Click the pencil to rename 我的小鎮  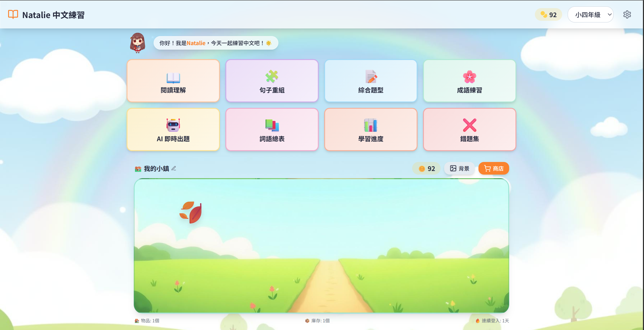coord(174,168)
